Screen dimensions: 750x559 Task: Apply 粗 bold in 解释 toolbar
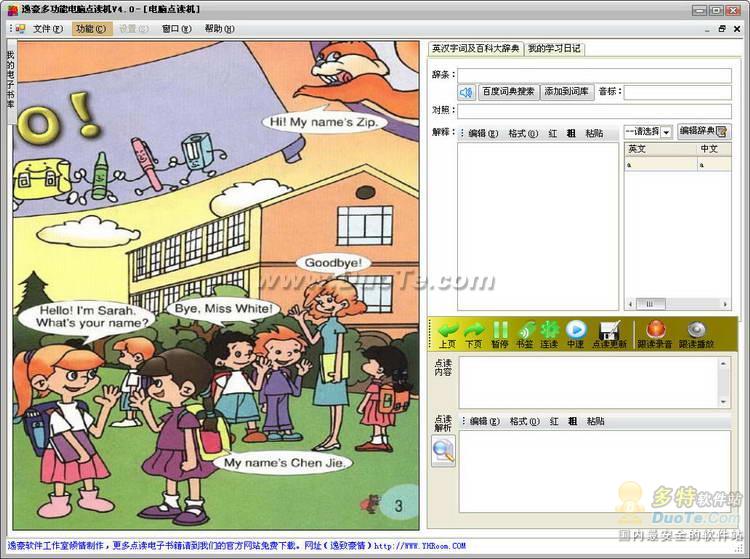coord(571,134)
